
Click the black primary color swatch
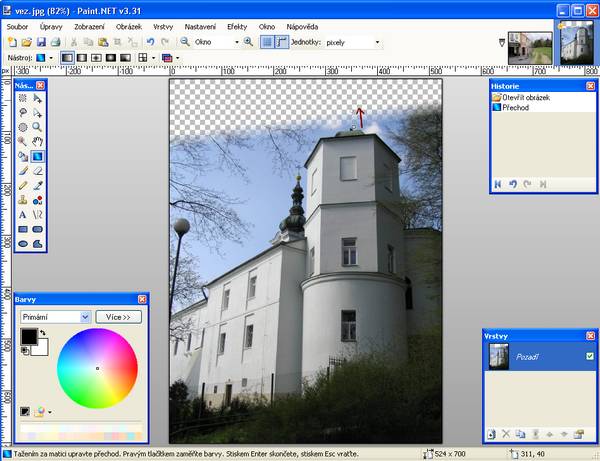[28, 336]
